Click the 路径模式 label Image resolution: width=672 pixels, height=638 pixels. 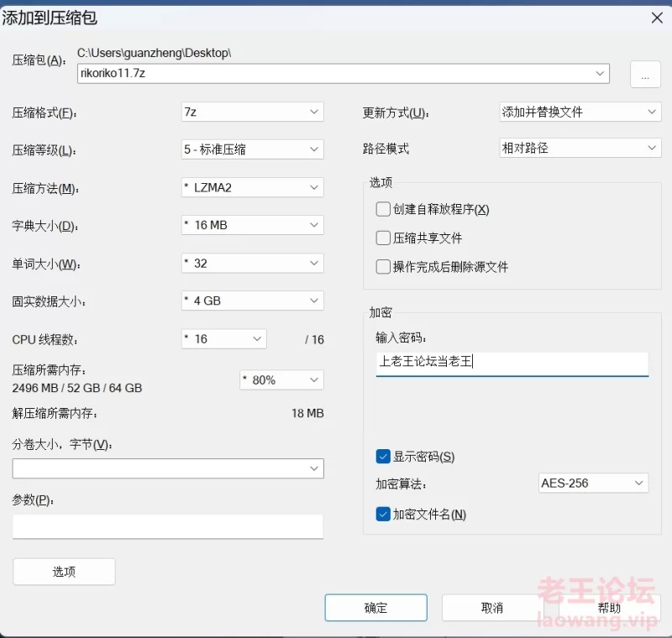click(386, 149)
